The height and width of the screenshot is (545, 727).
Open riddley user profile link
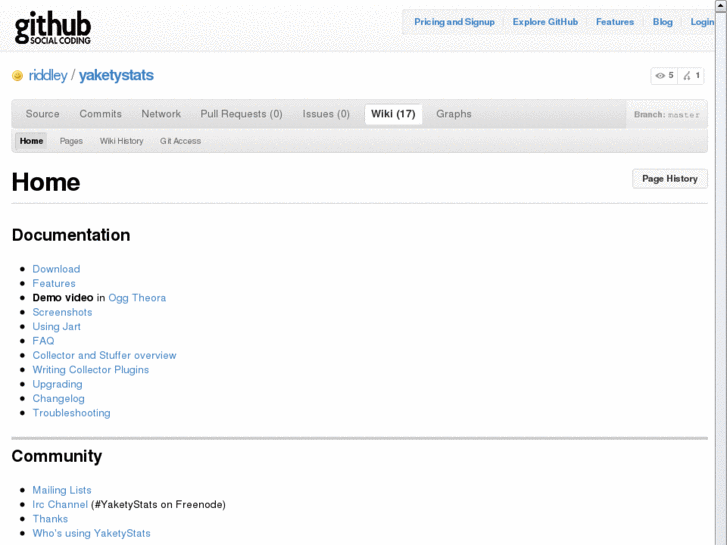point(48,75)
